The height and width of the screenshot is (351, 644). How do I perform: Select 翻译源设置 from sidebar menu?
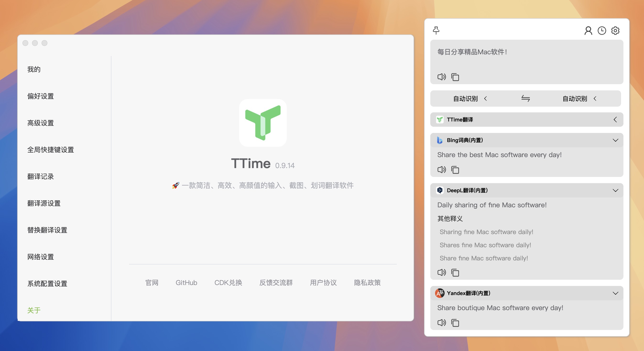point(44,203)
